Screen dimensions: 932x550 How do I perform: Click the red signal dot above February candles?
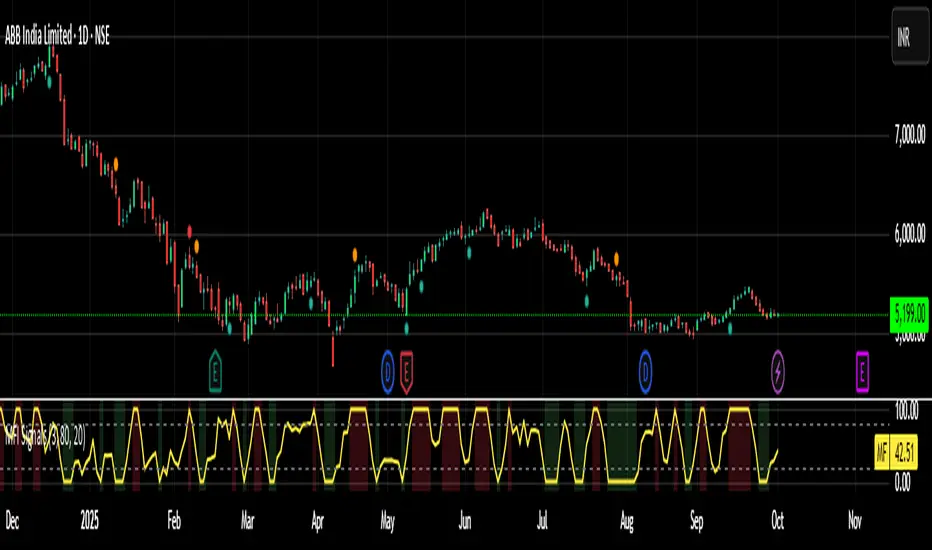(190, 231)
